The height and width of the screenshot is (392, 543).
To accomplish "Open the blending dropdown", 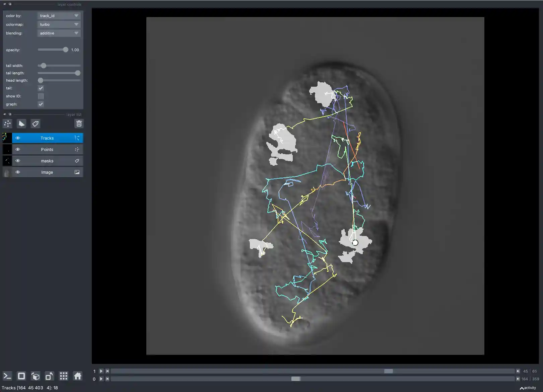I will tap(59, 33).
